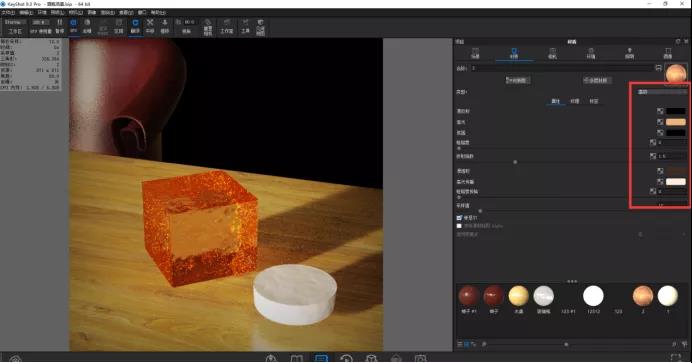This screenshot has width=692, height=363.
Task: Click the Refractive Index value field showing 1.5
Action: point(672,156)
